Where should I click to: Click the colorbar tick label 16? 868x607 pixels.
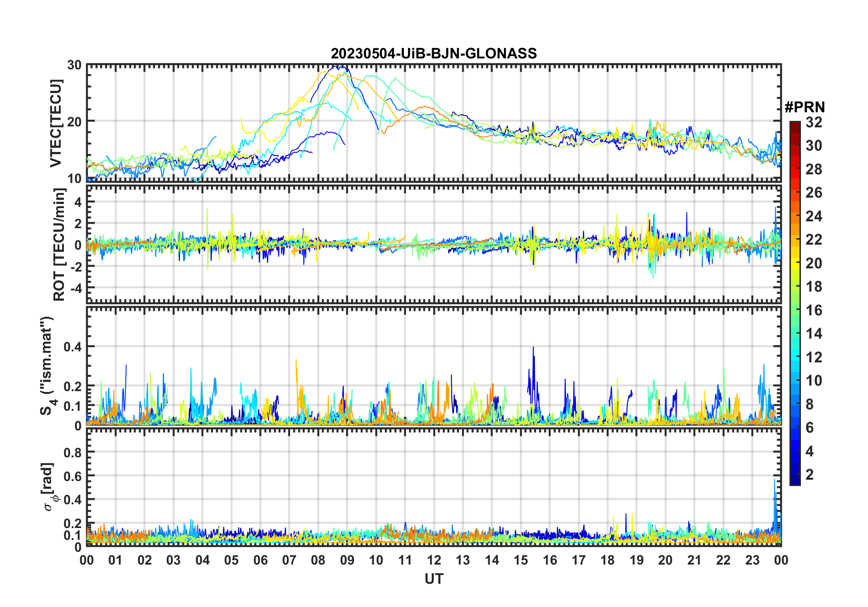pyautogui.click(x=814, y=310)
